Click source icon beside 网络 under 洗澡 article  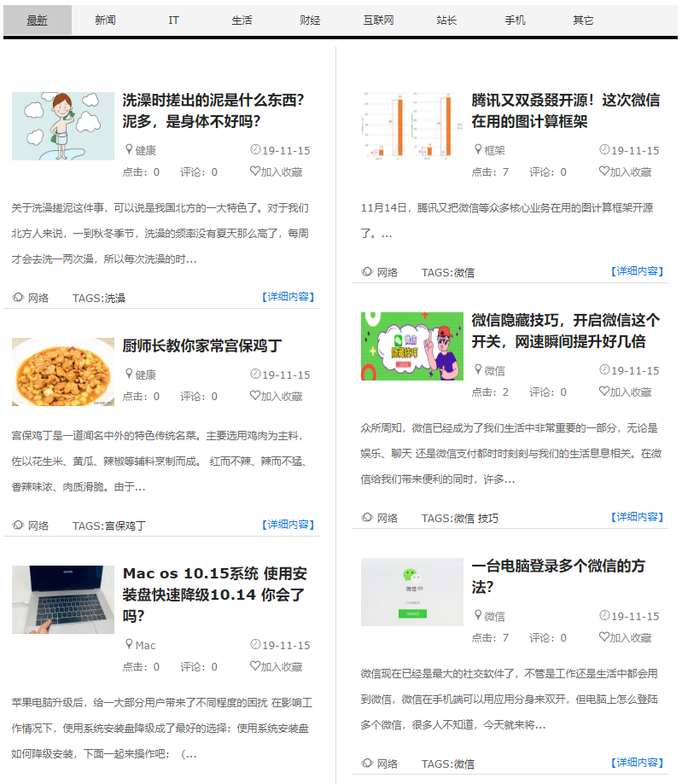[18, 298]
